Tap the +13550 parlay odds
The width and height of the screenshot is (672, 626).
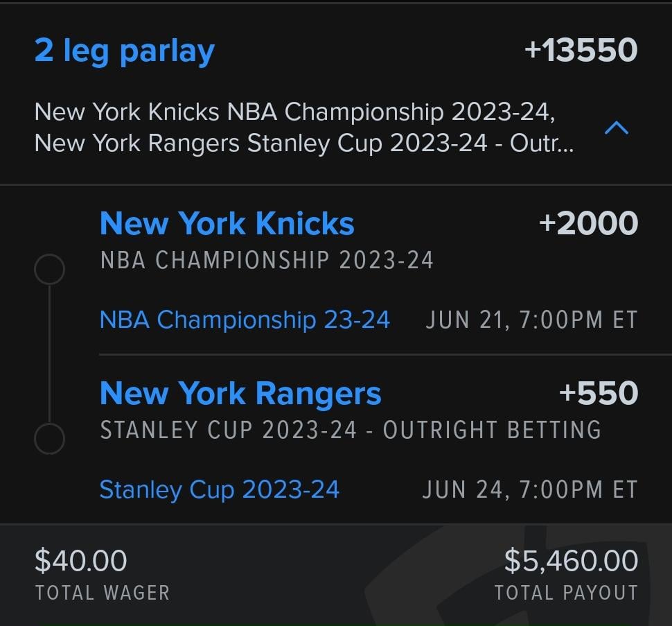click(x=581, y=51)
